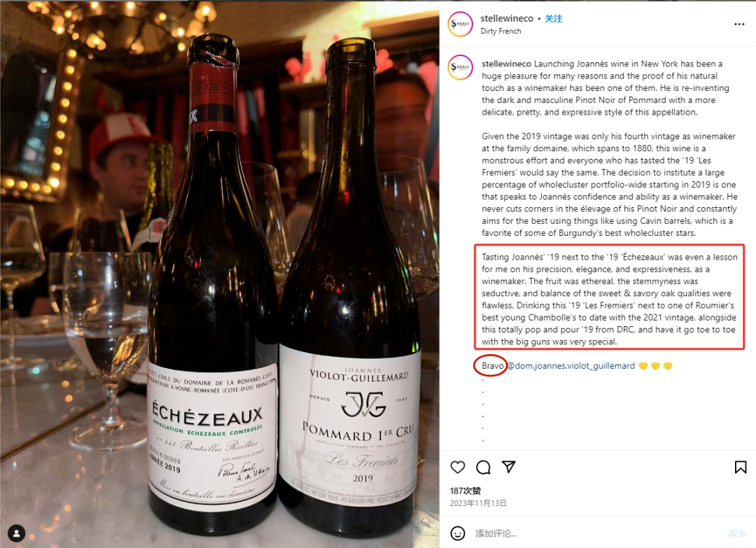The image size is (756, 548).
Task: Open post date 2023年11月13日
Action: tap(478, 503)
